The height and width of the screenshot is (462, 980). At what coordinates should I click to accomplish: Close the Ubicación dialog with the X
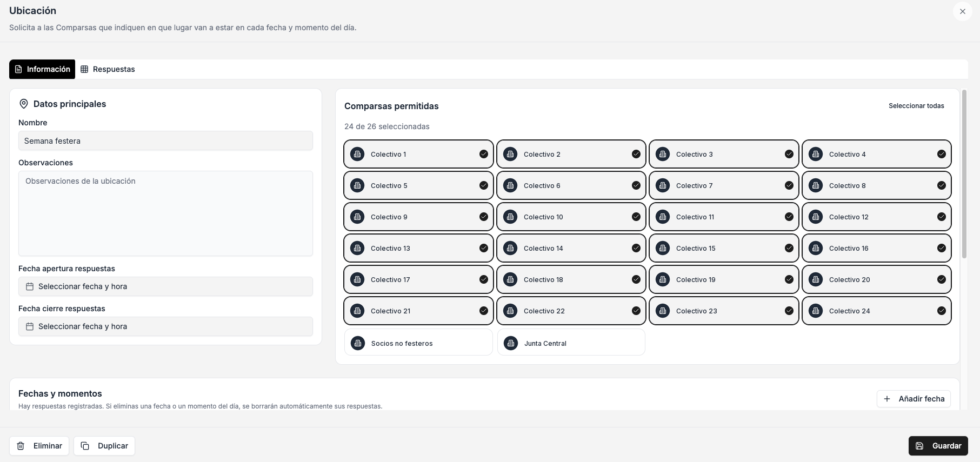pos(963,11)
